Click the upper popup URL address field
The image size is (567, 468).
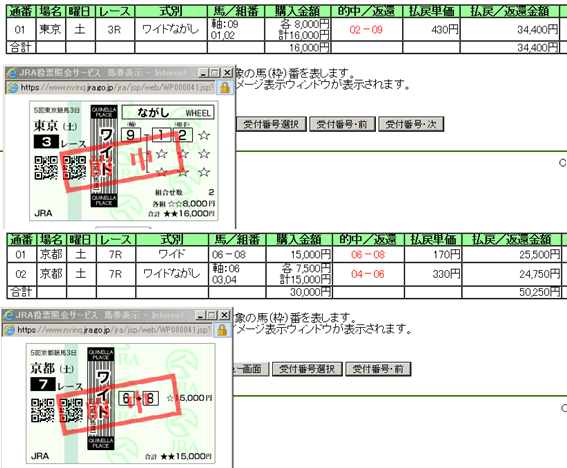pos(117,88)
